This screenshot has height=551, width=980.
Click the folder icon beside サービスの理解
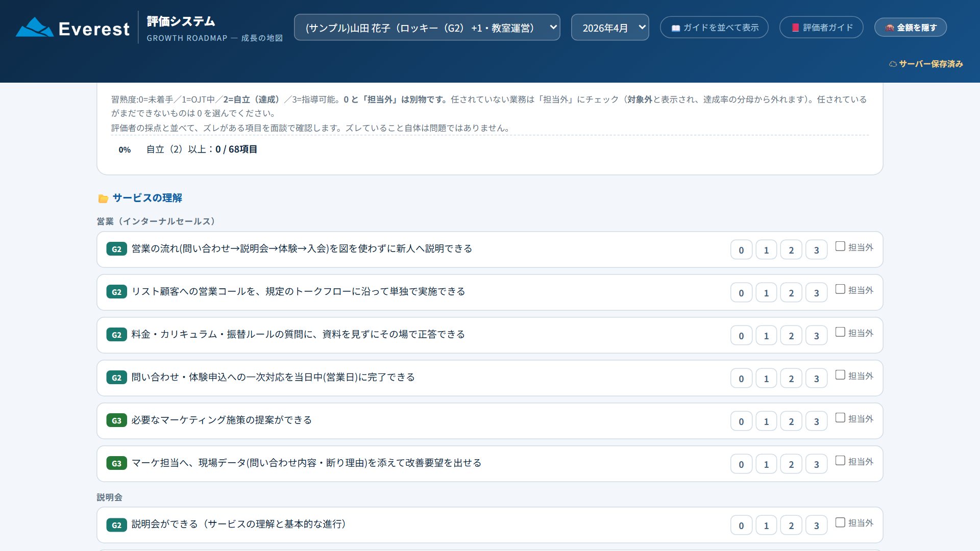pos(103,198)
